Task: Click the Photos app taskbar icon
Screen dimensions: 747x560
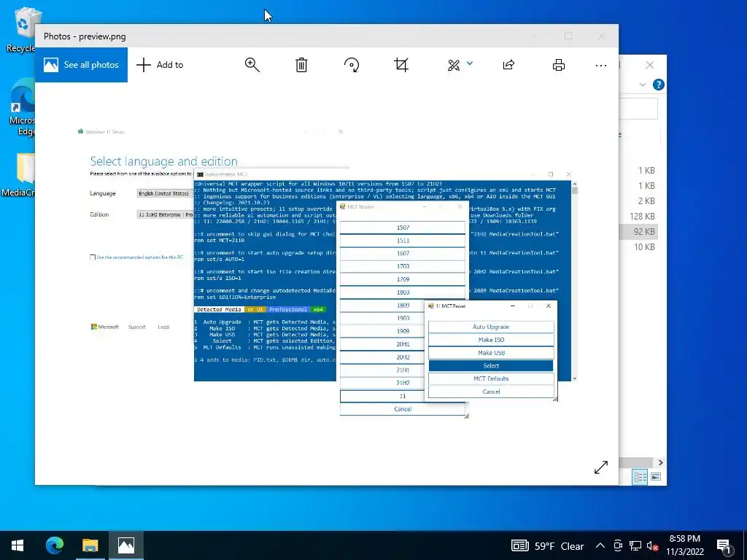Action: coord(125,545)
